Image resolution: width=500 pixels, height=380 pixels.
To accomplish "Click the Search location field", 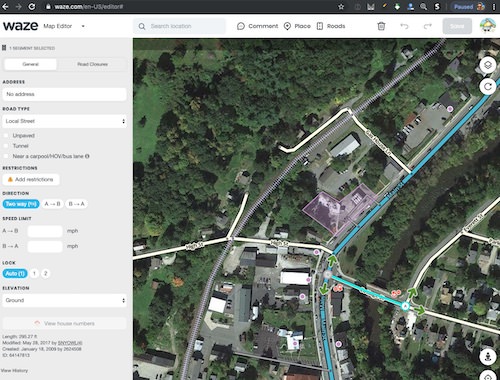I will pos(179,26).
